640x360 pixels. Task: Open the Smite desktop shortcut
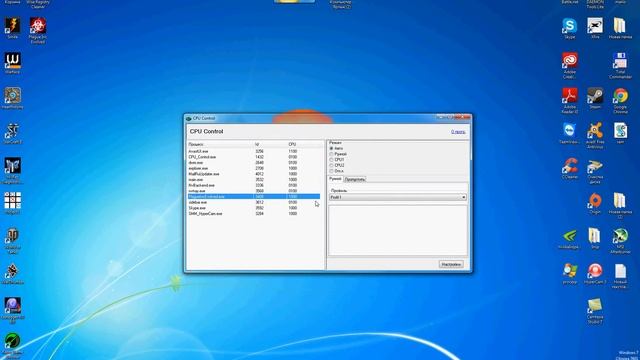point(12,28)
